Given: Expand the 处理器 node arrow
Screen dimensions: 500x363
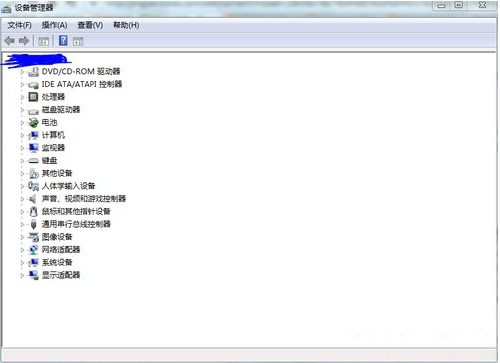Looking at the screenshot, I should click(22, 97).
